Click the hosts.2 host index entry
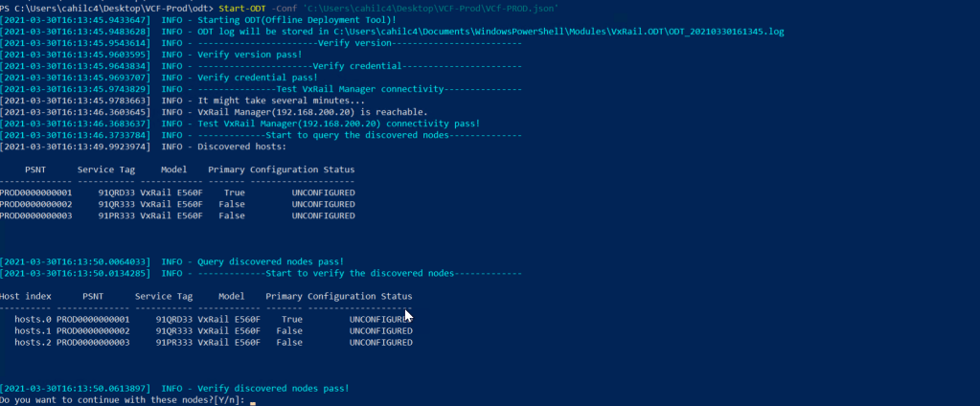The width and height of the screenshot is (980, 406). [33, 343]
